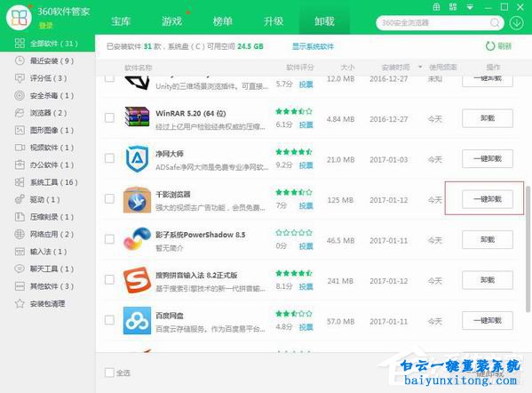
Task: Click 卸载 button for 影子系统PowerShadow
Action: tap(488, 239)
